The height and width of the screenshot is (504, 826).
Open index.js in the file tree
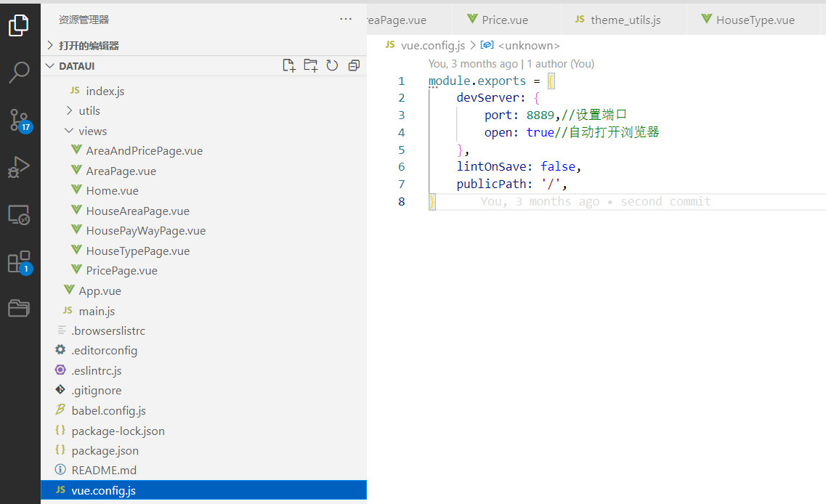[x=204, y=91]
